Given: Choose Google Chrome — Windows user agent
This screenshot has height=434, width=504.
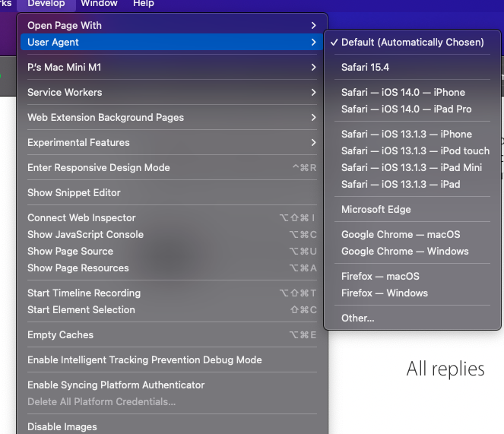Looking at the screenshot, I should [x=404, y=252].
